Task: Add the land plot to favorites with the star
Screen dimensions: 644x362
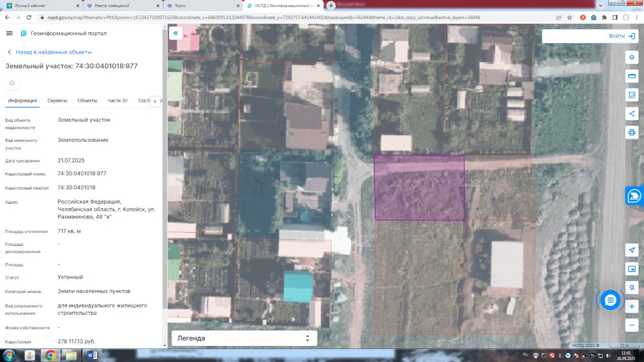Action: (x=12, y=83)
